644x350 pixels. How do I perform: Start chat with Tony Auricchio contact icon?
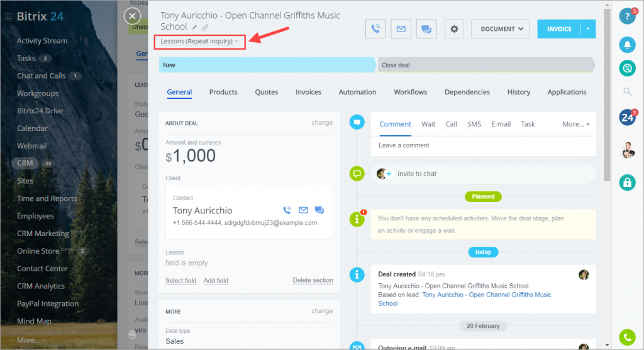pos(319,210)
